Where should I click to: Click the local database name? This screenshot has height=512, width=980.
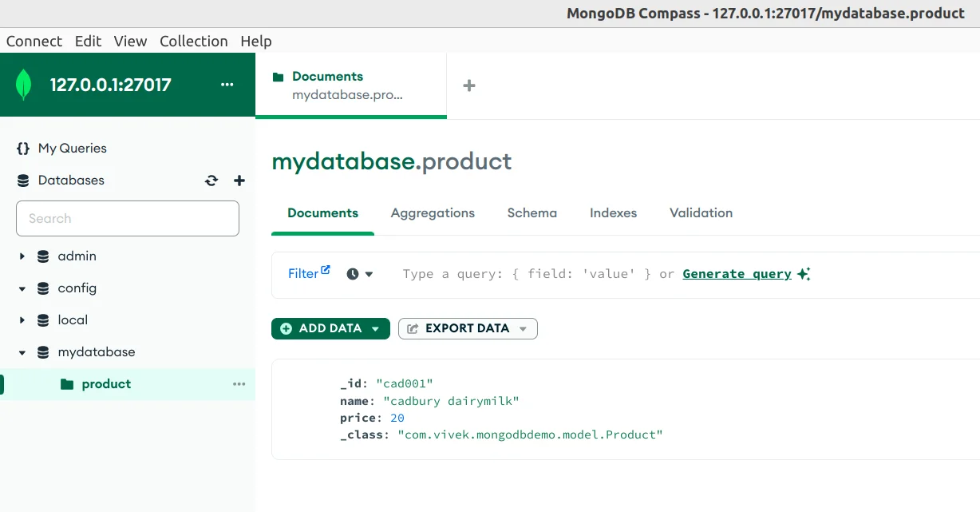73,320
